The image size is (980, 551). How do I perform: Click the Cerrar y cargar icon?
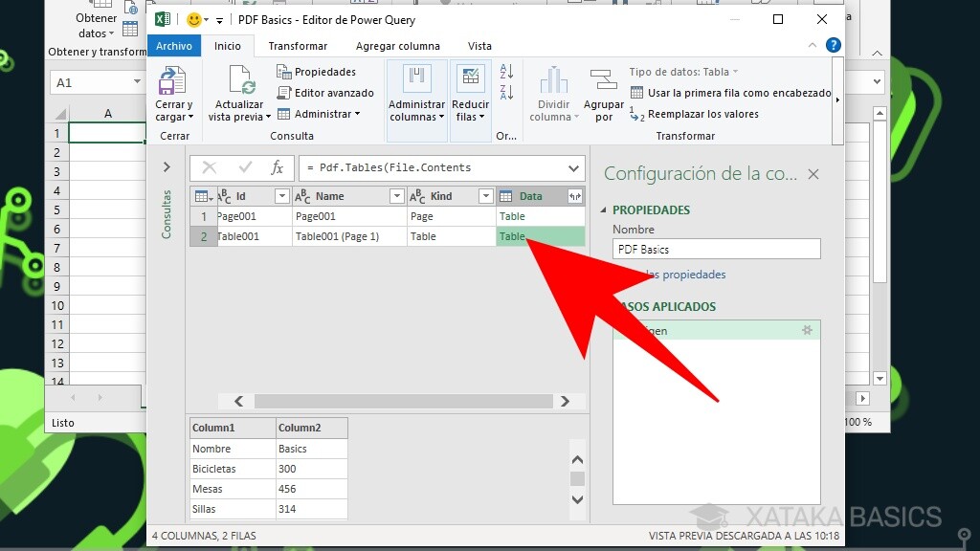[172, 81]
